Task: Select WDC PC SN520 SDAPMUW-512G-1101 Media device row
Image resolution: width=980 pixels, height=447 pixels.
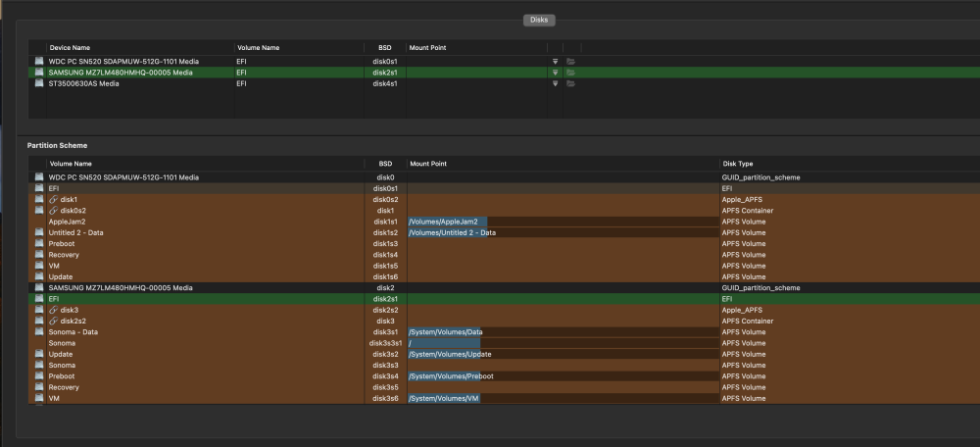Action: (504, 62)
